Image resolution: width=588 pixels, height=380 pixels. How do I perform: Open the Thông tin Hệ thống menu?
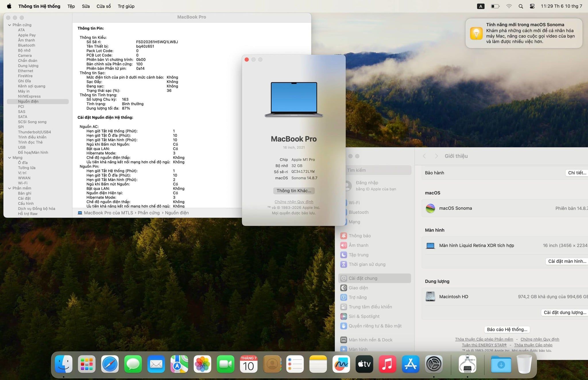point(39,6)
